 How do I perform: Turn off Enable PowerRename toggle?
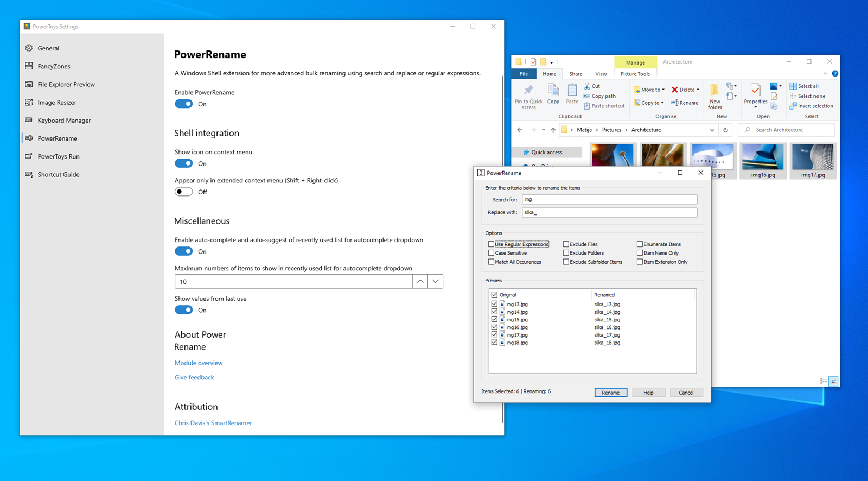click(x=184, y=104)
